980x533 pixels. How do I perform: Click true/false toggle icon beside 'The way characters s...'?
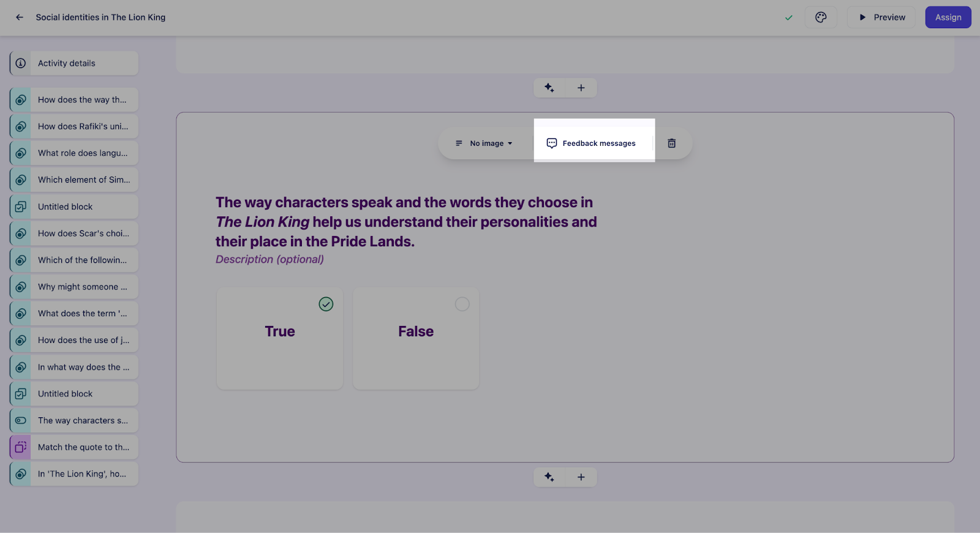(x=21, y=420)
